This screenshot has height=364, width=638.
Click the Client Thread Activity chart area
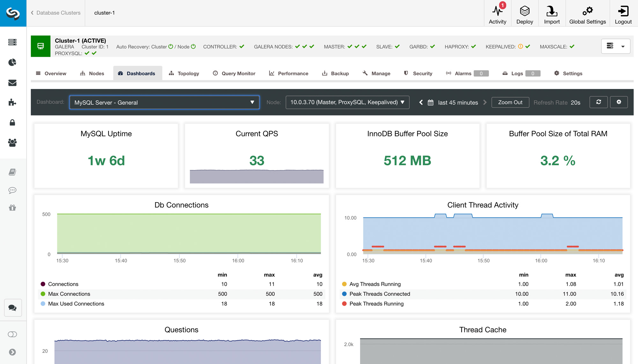pyautogui.click(x=493, y=234)
